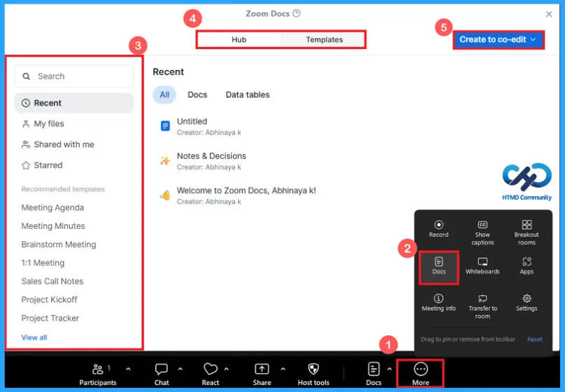This screenshot has height=392, width=565.
Task: Open the Participants panel icon
Action: click(x=97, y=370)
